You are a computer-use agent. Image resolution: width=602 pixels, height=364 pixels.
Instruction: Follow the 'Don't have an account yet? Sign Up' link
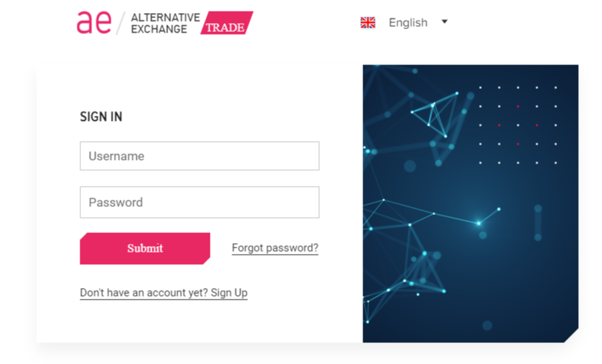point(164,293)
